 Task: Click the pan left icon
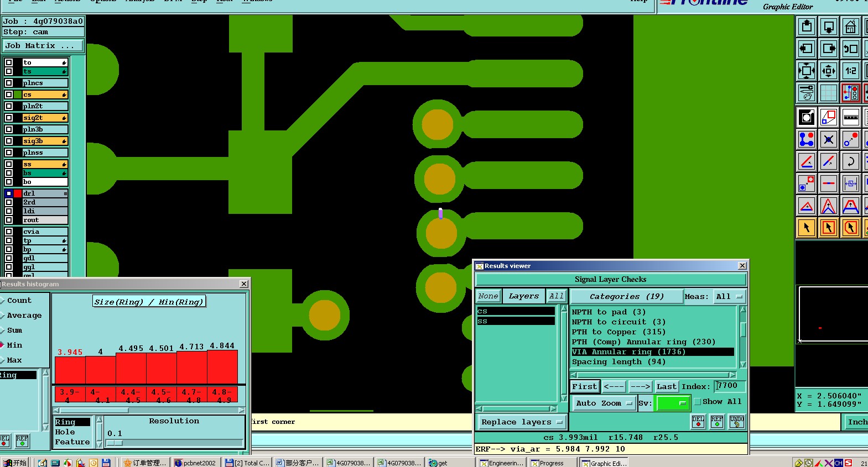[x=807, y=49]
